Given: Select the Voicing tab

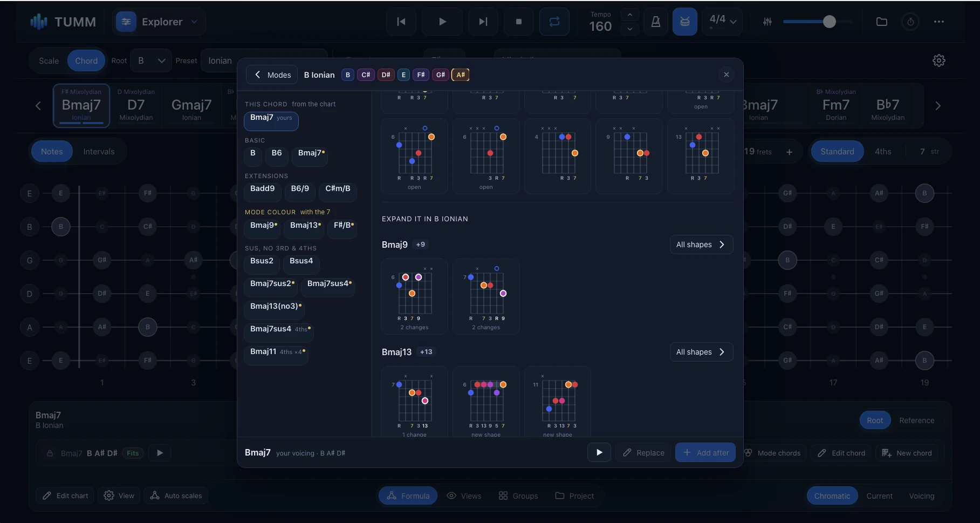Looking at the screenshot, I should [x=921, y=496].
